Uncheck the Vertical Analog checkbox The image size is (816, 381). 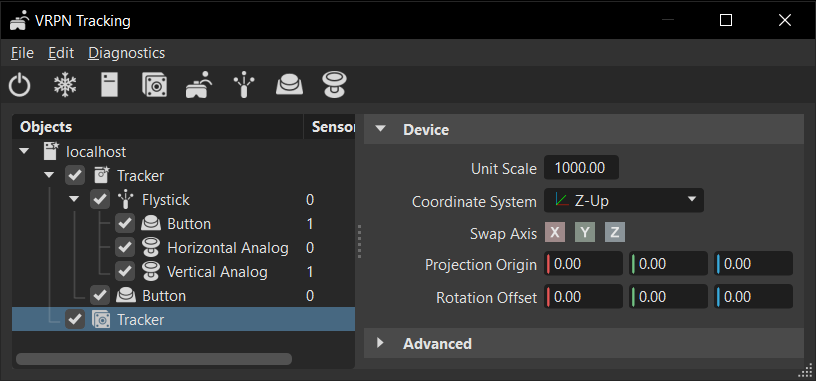tap(125, 272)
